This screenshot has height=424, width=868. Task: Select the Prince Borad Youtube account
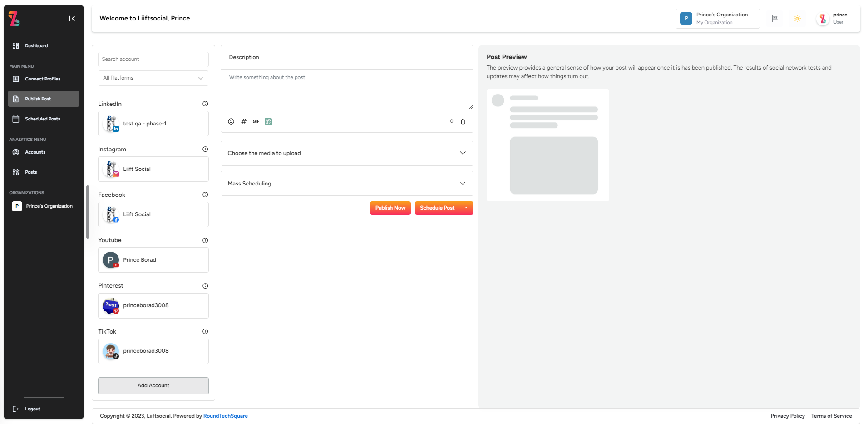click(153, 259)
